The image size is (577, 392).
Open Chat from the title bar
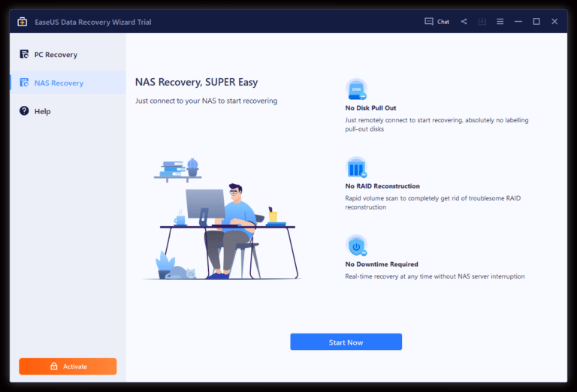pos(437,22)
